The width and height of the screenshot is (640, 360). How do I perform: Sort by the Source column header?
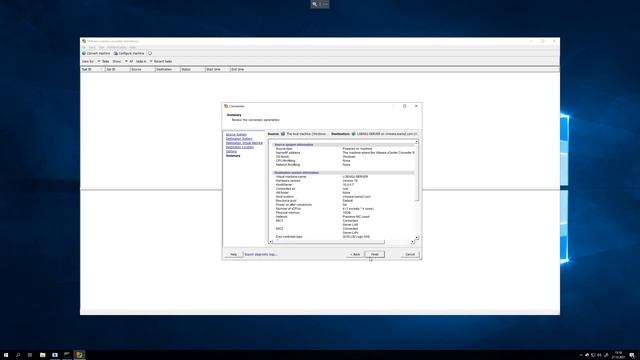click(x=142, y=69)
